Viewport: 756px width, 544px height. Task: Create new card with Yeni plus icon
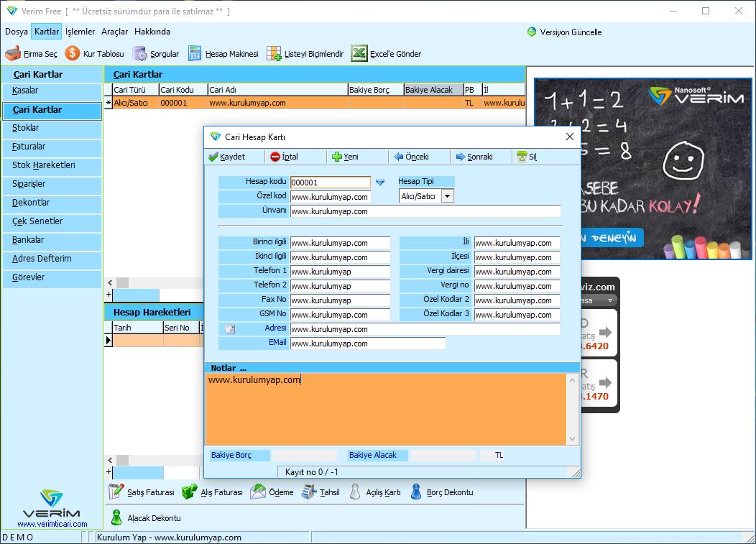click(337, 157)
